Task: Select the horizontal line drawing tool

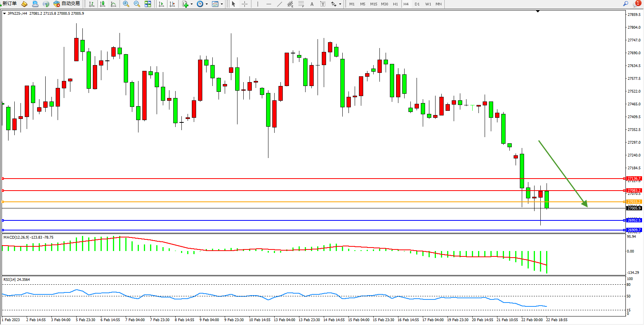Action: 268,4
